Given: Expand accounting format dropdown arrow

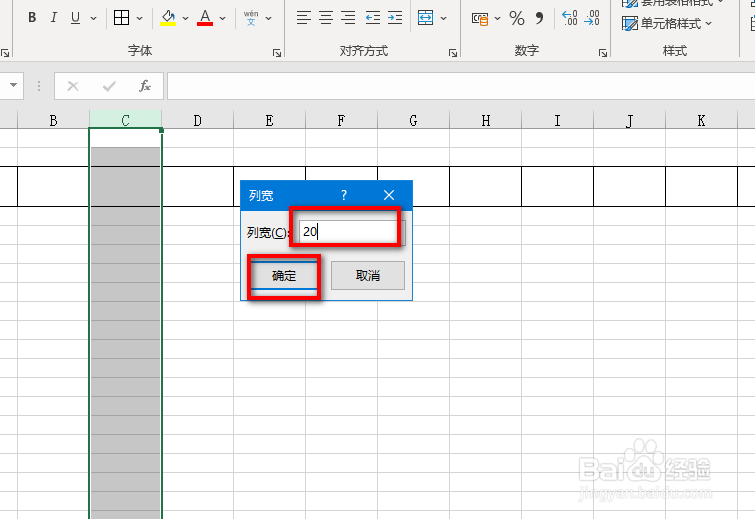Looking at the screenshot, I should tap(497, 18).
